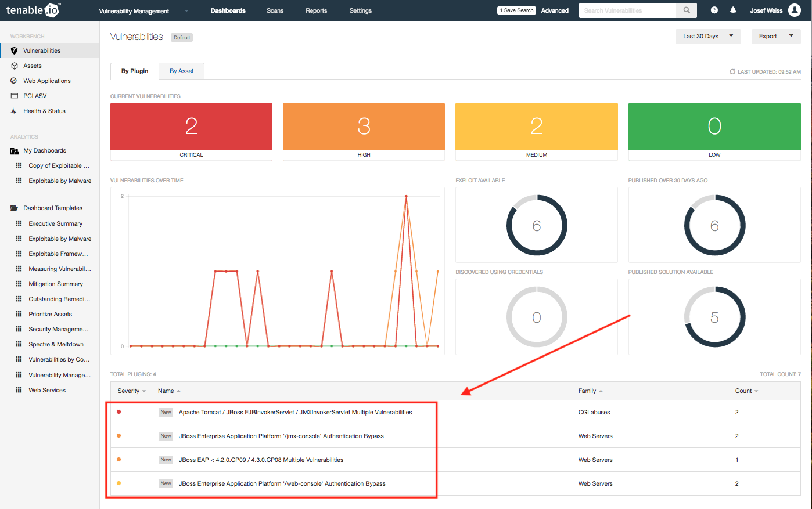Click grid icon next to Spectre & Meltdown
812x509 pixels.
(x=19, y=344)
